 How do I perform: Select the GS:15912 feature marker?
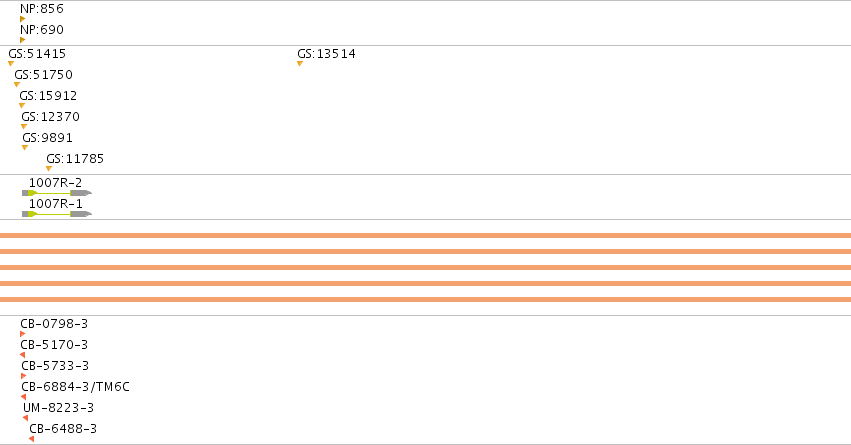[x=22, y=106]
